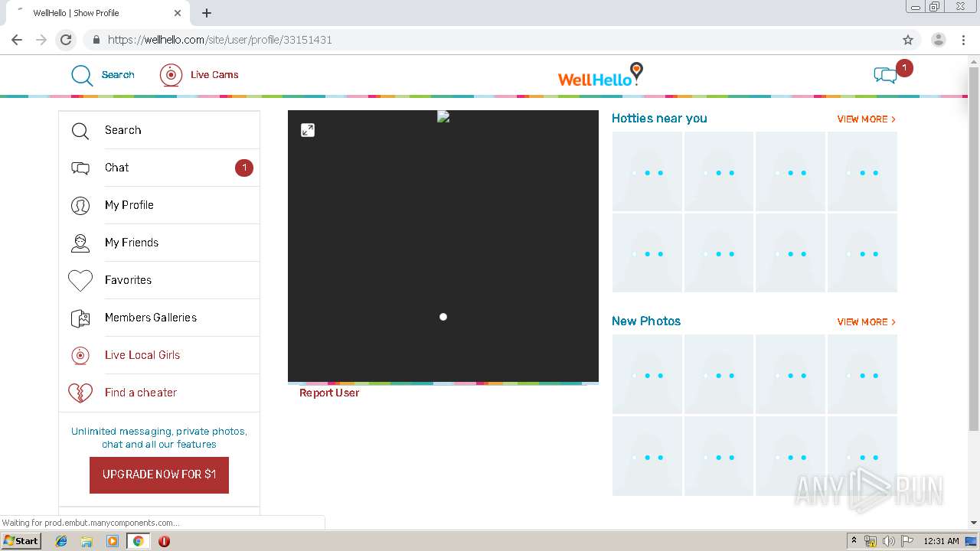
Task: Click the broken image placeholder in photo viewer
Action: (443, 116)
